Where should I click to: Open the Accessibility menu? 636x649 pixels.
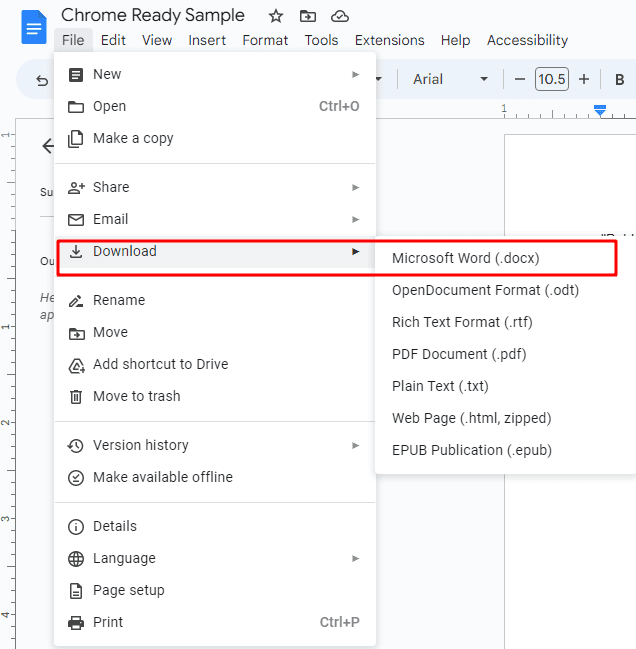tap(527, 40)
